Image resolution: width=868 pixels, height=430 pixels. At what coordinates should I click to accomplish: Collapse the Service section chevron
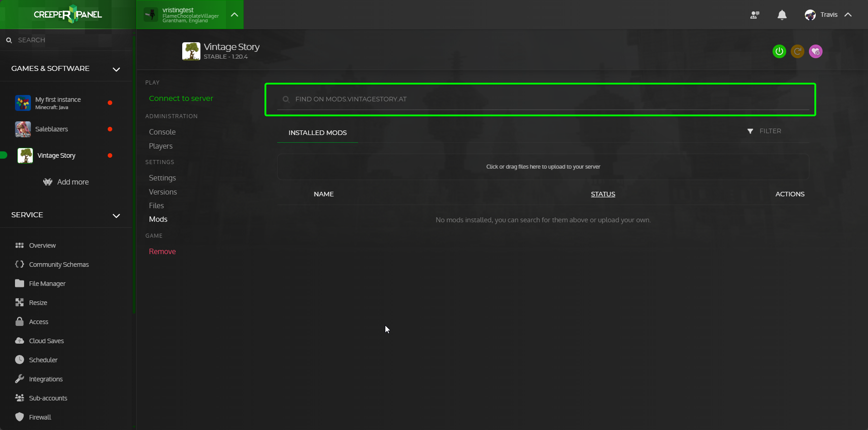tap(116, 215)
